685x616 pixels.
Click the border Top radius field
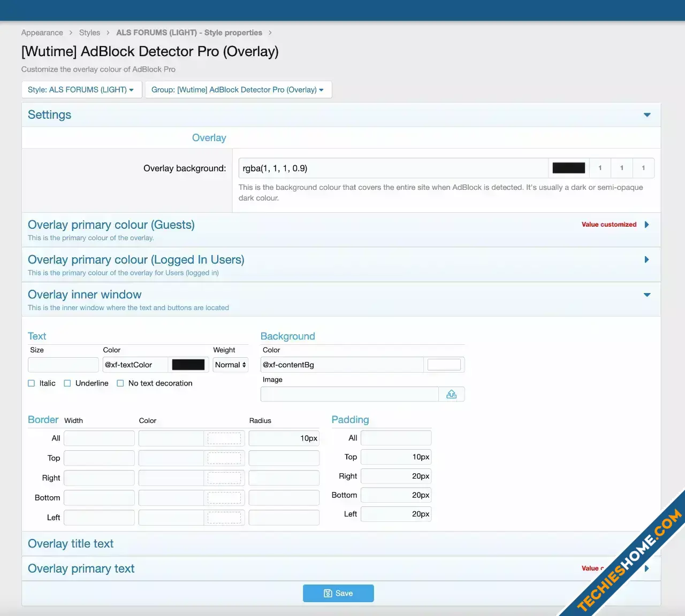(x=284, y=458)
